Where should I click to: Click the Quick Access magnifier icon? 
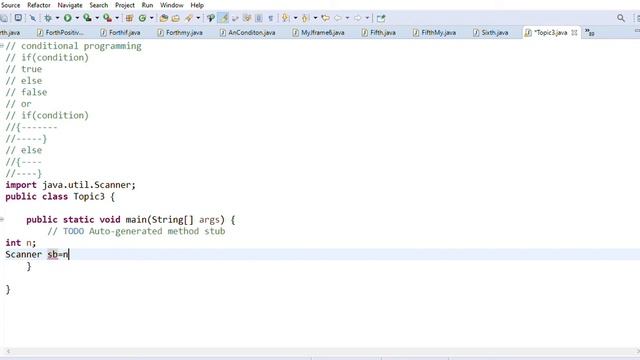[621, 18]
